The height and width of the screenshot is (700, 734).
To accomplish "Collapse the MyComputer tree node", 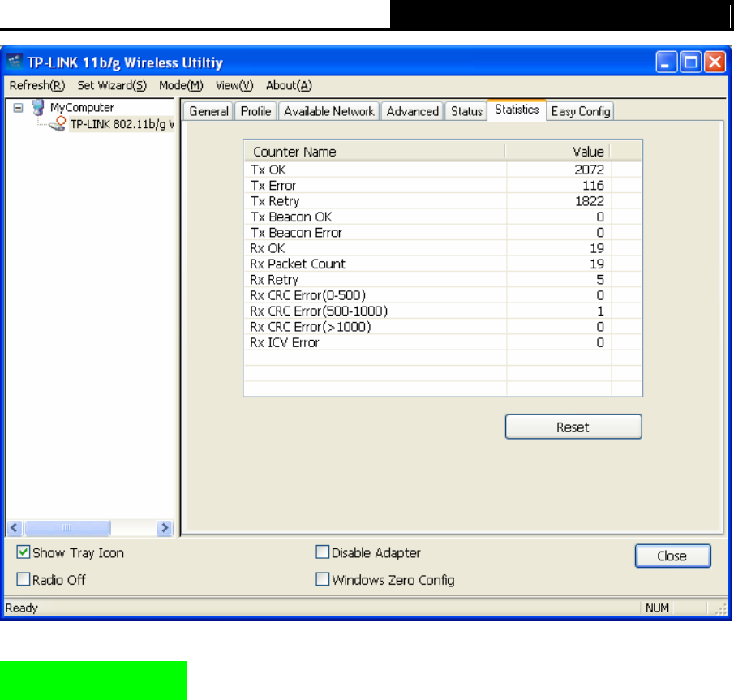I will point(18,108).
